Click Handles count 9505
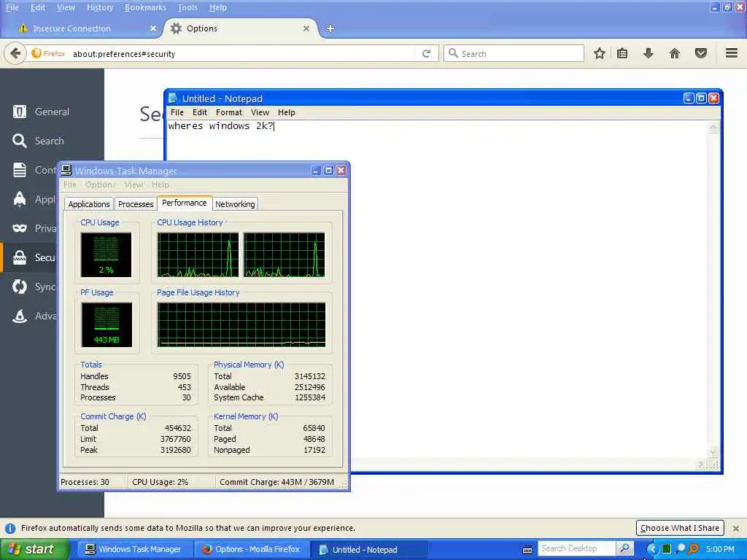 coord(182,376)
